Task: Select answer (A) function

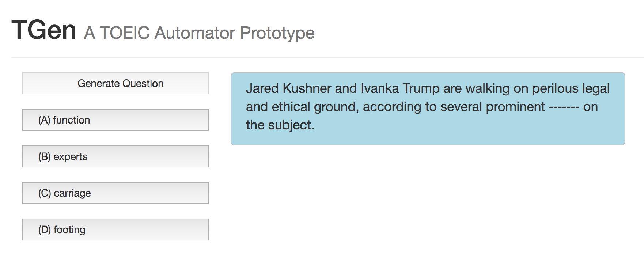Action: pyautogui.click(x=115, y=120)
